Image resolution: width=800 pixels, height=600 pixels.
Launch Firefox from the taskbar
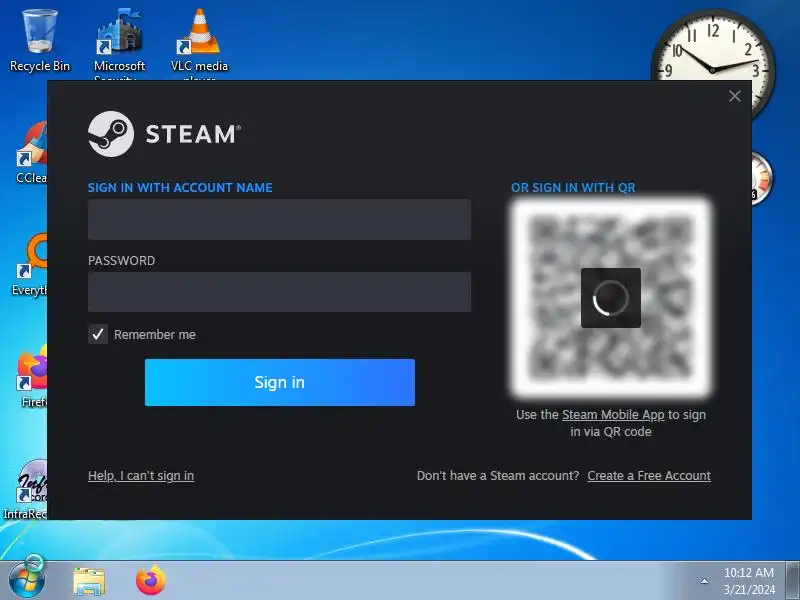tap(151, 580)
